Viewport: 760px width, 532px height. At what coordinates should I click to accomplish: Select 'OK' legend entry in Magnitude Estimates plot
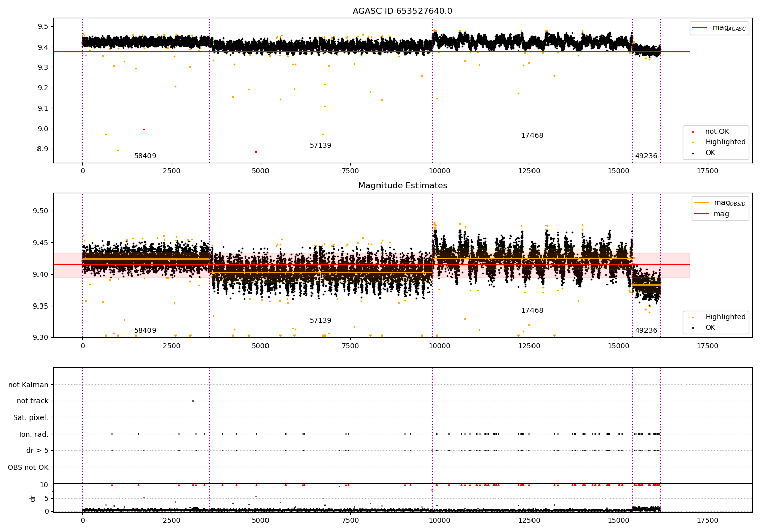pyautogui.click(x=710, y=328)
